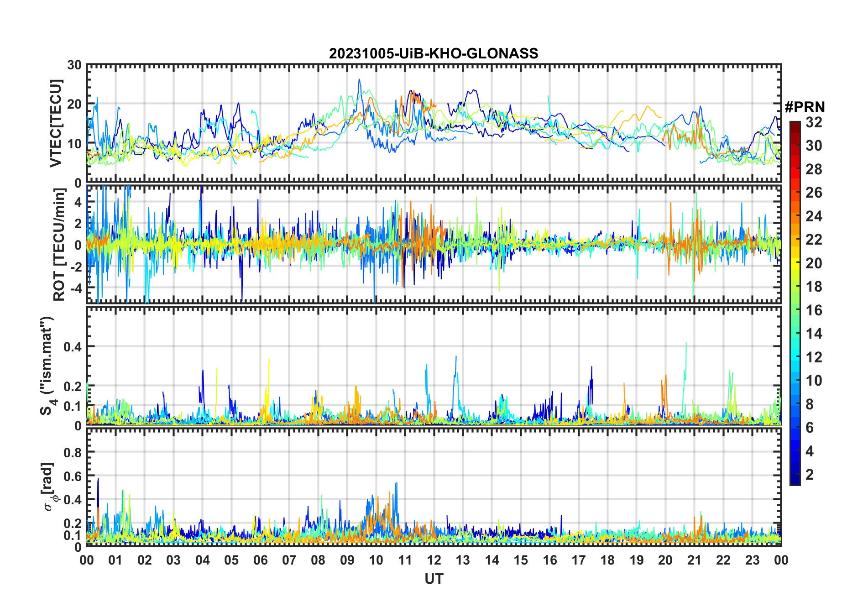Image resolution: width=868 pixels, height=607 pixels.
Task: Click the ROT [TECU/min] y-axis label
Action: pyautogui.click(x=59, y=245)
